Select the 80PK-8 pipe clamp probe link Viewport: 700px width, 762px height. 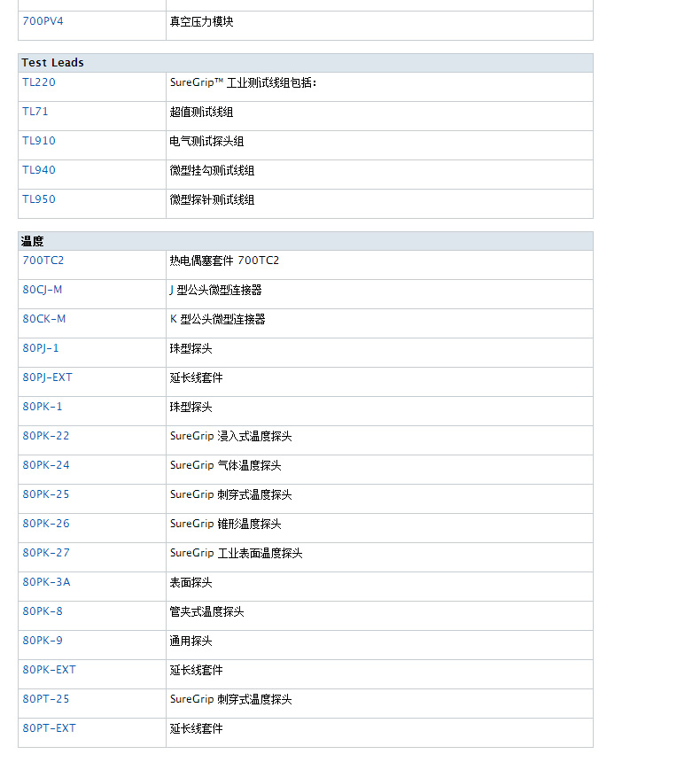(x=43, y=611)
